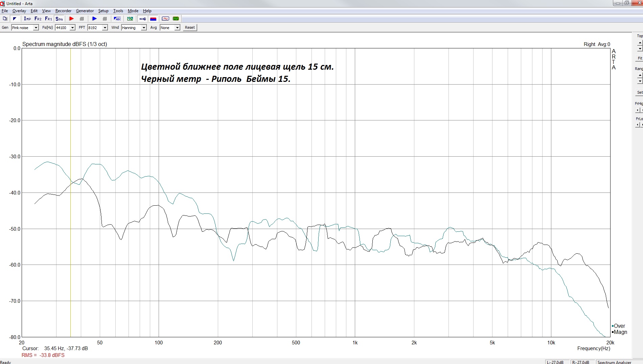Image resolution: width=643 pixels, height=364 pixels.
Task: Select the FR1 single-channel mode icon
Action: [48, 19]
